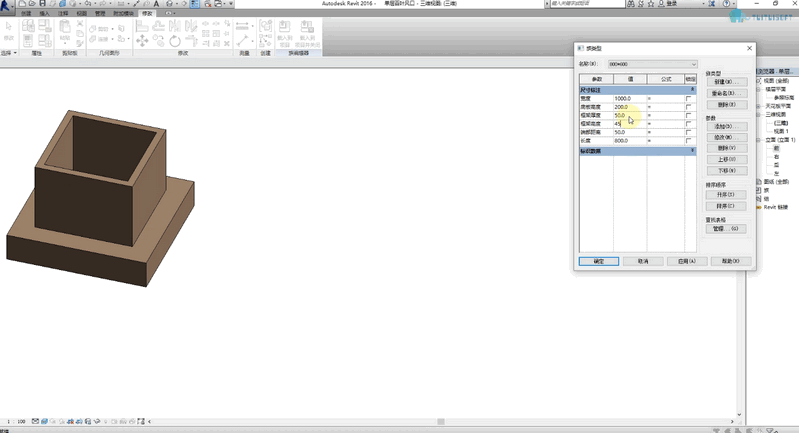Screen dimensions: 799x433
Task: Click the 1000.0 value field for 宽度
Action: 630,98
